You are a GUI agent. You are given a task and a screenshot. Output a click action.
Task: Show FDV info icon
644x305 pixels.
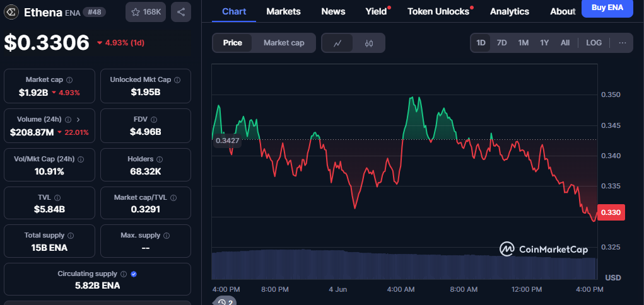(x=154, y=120)
